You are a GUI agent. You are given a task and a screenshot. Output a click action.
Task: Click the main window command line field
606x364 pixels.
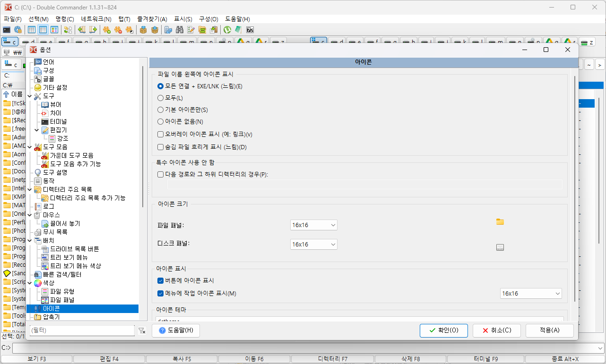[308, 348]
